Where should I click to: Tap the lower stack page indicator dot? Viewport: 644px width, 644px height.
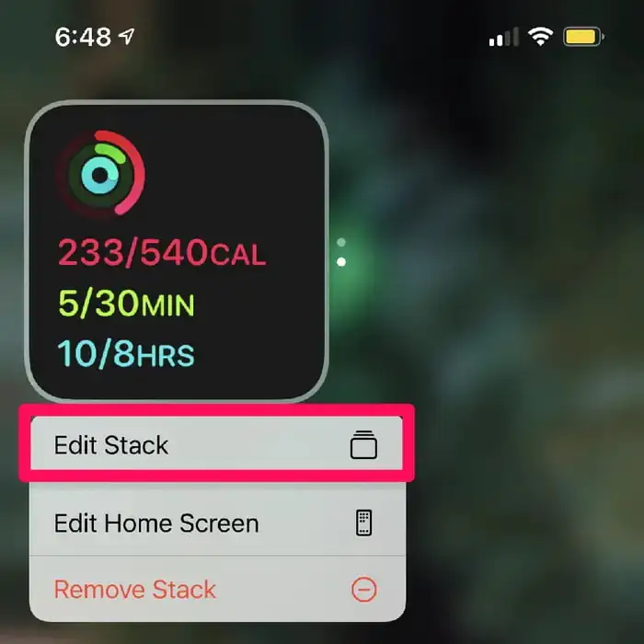tap(341, 262)
